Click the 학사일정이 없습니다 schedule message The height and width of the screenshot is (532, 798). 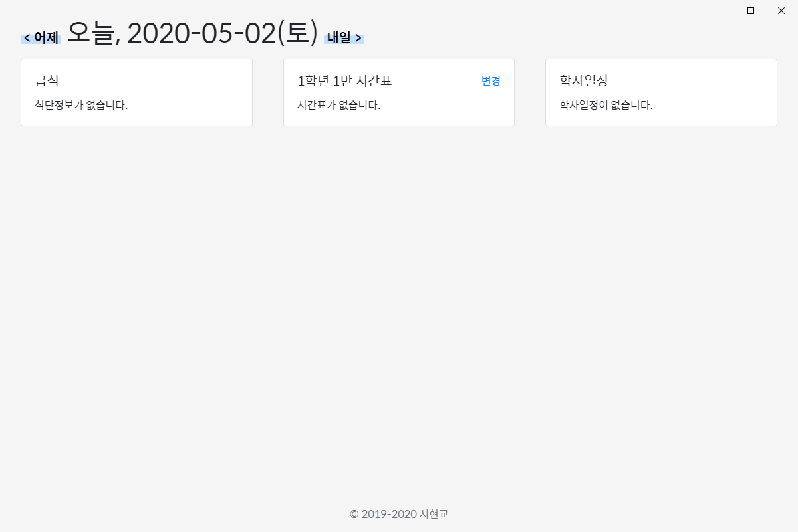tap(606, 105)
